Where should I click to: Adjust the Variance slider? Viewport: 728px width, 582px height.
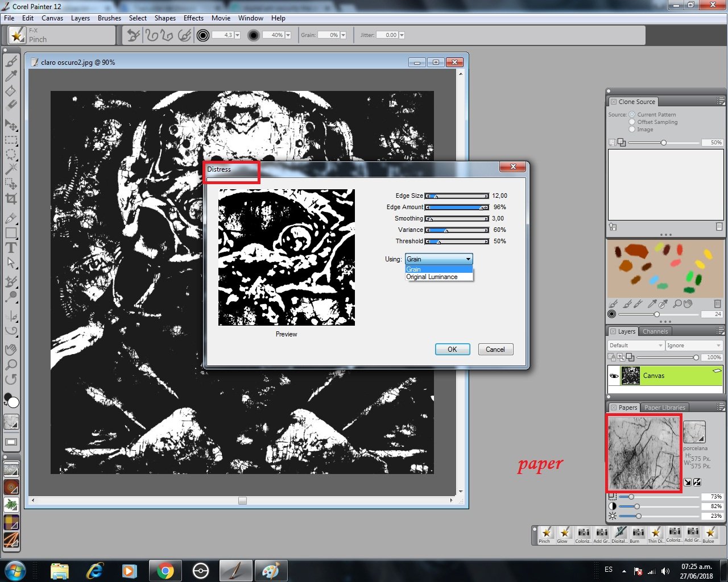pyautogui.click(x=457, y=230)
